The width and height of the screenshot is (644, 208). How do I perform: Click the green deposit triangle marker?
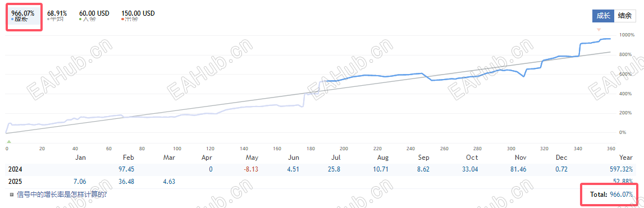[x=8, y=142]
